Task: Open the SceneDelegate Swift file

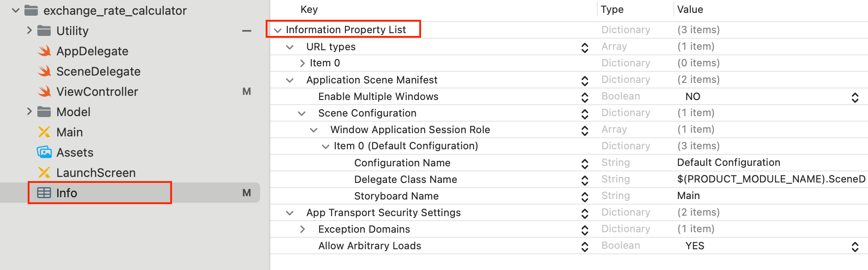Action: pyautogui.click(x=98, y=71)
